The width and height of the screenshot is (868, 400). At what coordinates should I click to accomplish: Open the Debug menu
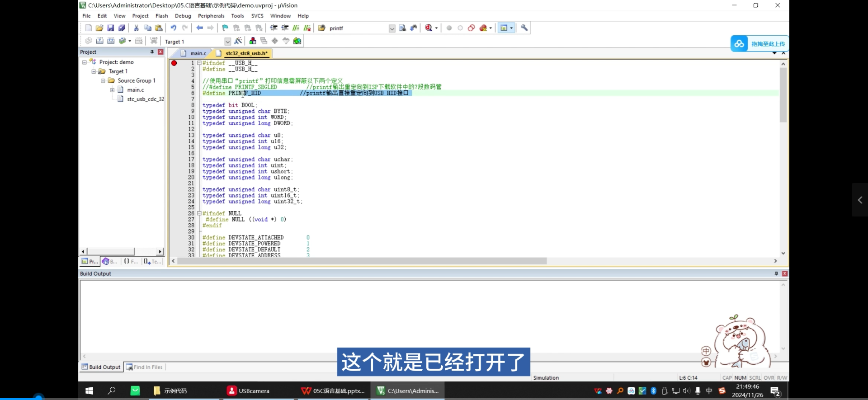tap(183, 16)
